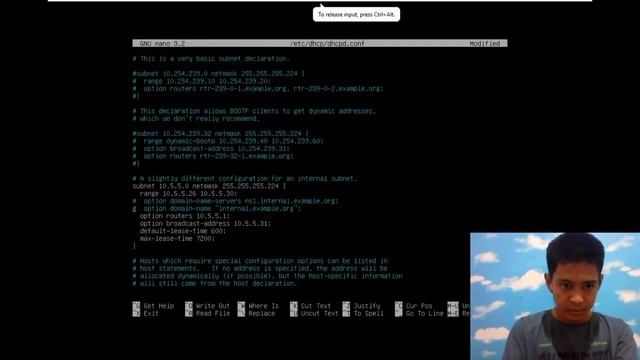Click the closing brace after max-lease-time line

(134, 246)
